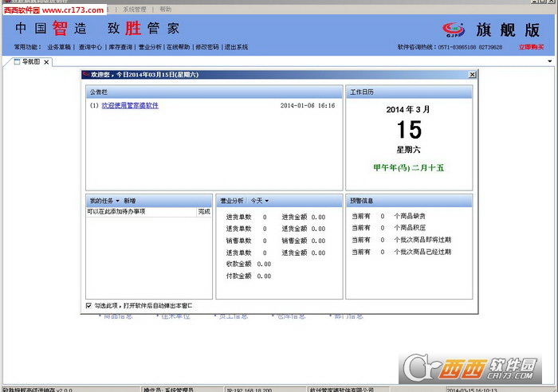This screenshot has width=558, height=392.
Task: Open the 系统管理 menu
Action: [134, 10]
